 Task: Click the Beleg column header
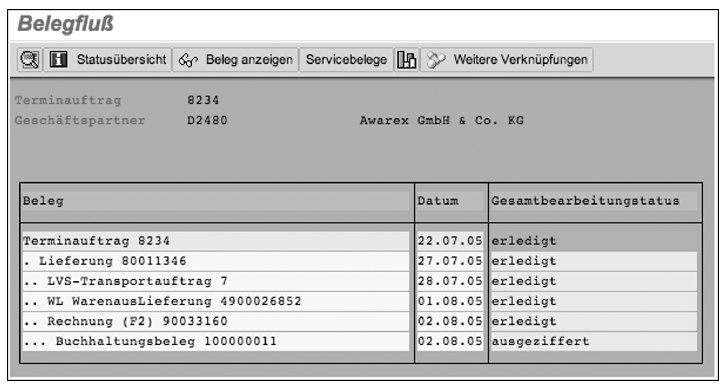click(215, 201)
